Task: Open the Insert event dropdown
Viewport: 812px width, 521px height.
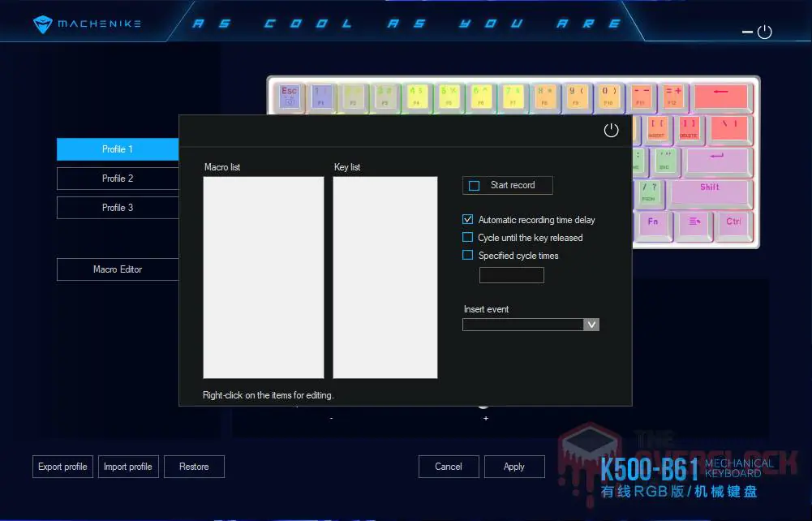Action: [x=591, y=324]
